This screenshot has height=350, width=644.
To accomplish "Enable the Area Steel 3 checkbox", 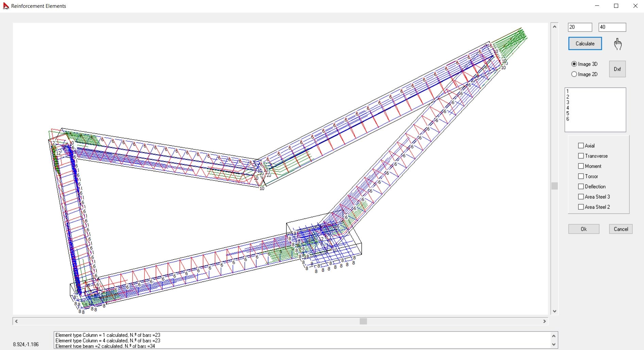I will 581,197.
